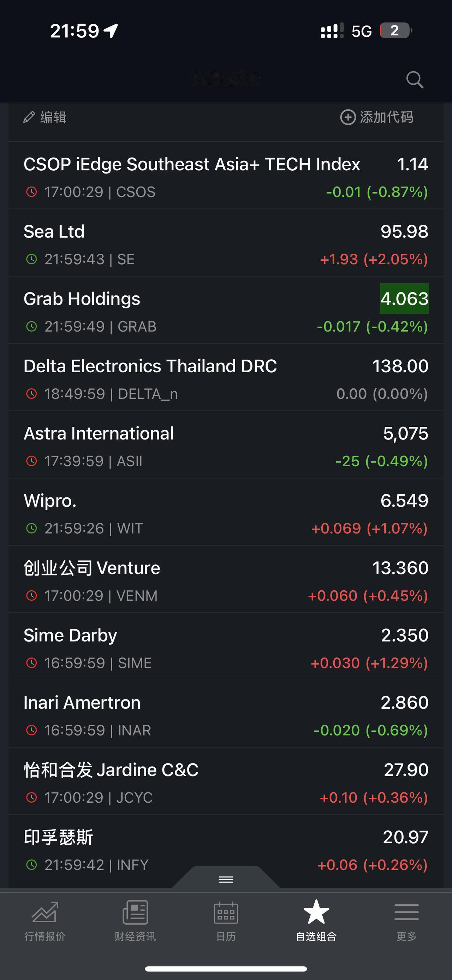Open Sea Ltd quote row
452x980 pixels.
(x=226, y=243)
